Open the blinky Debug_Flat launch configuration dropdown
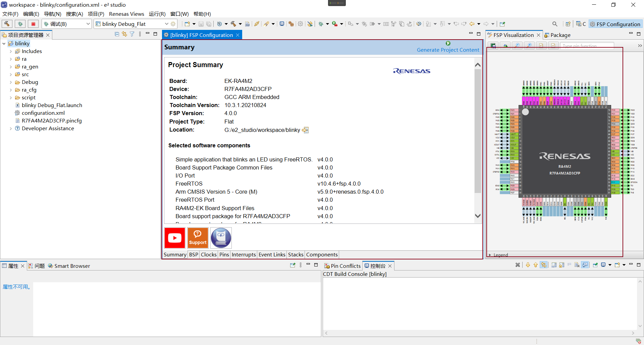The image size is (644, 345). (166, 24)
